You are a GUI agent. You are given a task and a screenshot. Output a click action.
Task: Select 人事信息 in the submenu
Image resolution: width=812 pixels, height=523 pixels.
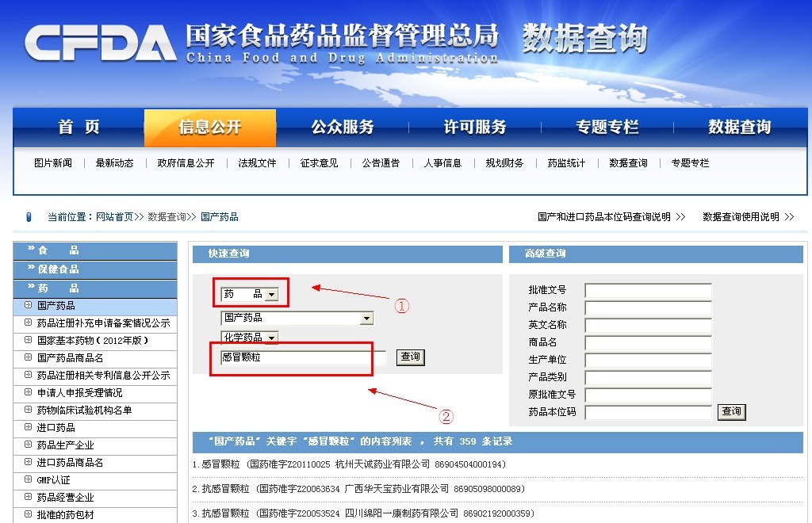pyautogui.click(x=442, y=163)
